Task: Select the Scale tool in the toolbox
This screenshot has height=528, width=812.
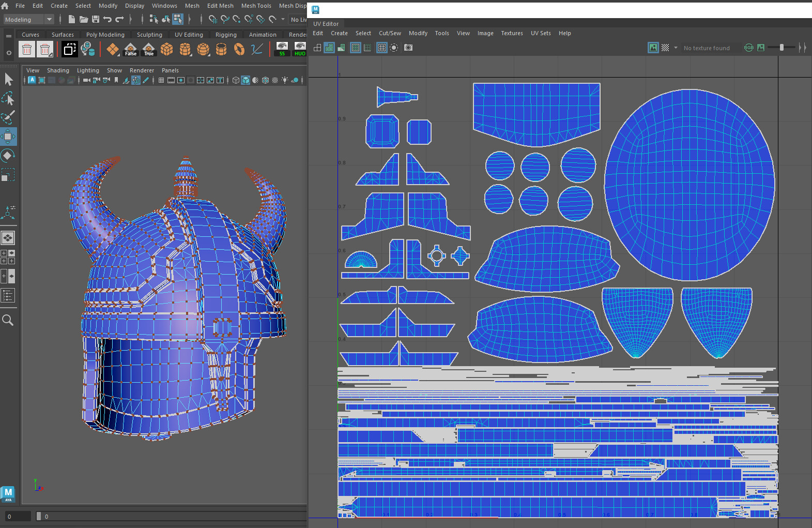Action: [x=8, y=175]
